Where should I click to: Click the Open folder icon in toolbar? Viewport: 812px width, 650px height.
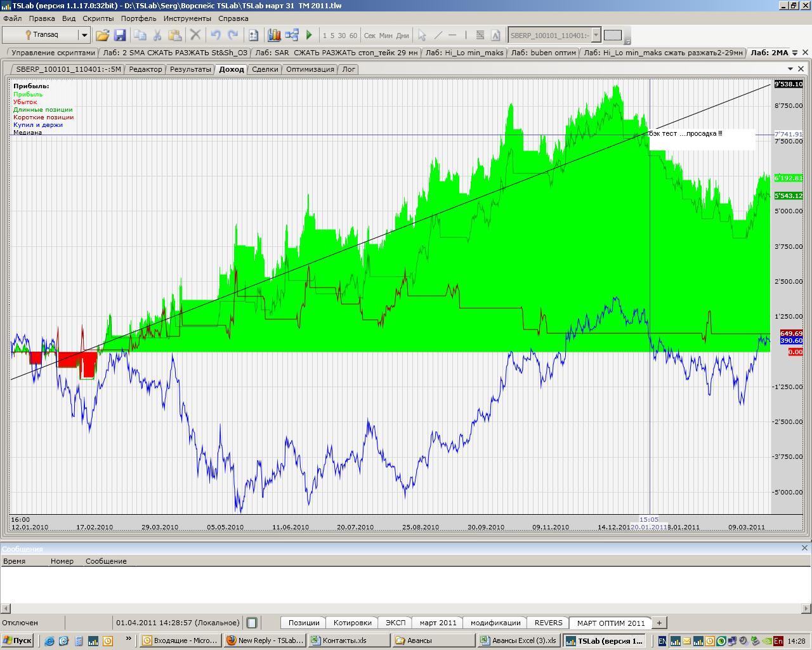pyautogui.click(x=102, y=36)
